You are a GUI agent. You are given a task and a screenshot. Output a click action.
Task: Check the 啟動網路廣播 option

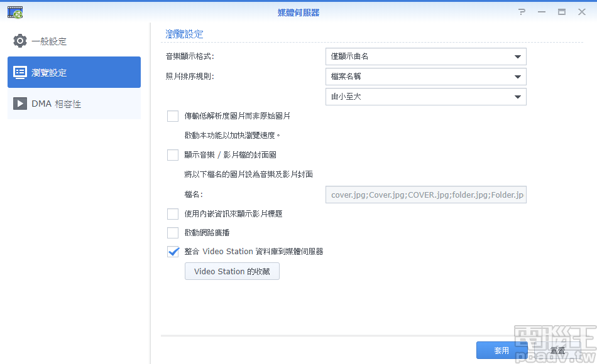173,232
